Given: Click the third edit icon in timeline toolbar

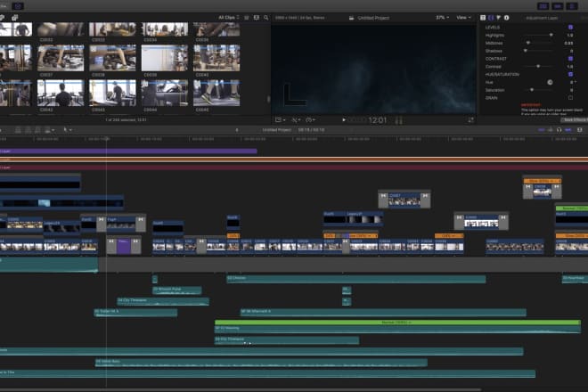Looking at the screenshot, I should pos(37,130).
